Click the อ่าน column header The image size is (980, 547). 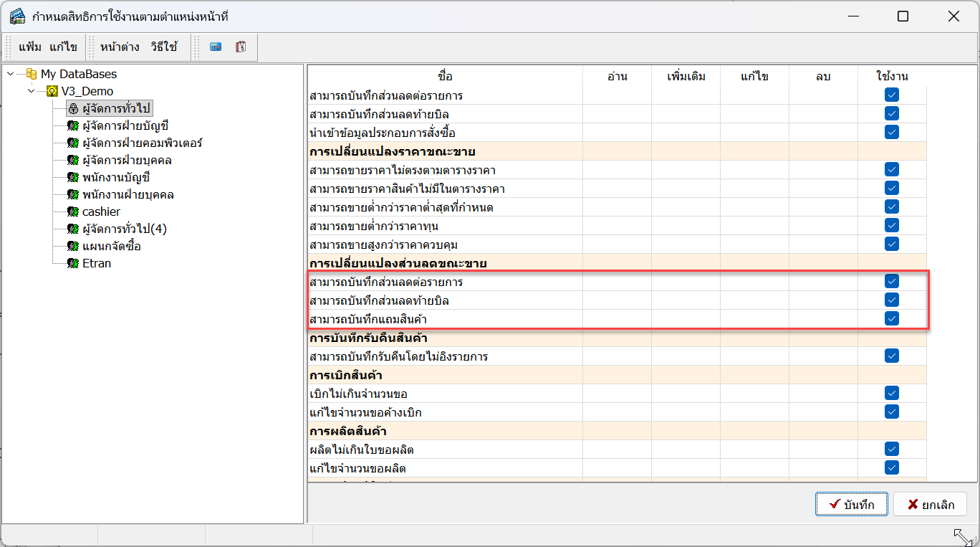click(618, 76)
